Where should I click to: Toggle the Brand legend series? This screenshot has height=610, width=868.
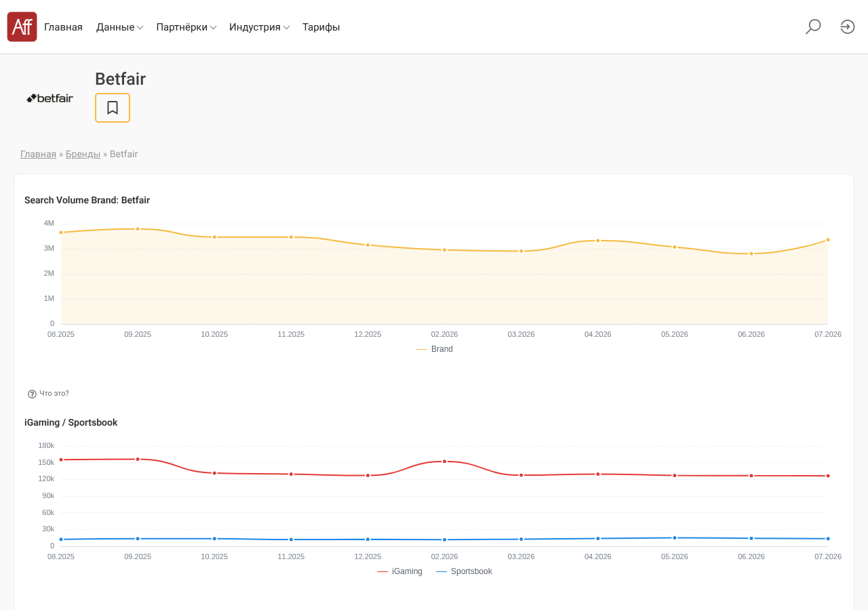click(435, 349)
